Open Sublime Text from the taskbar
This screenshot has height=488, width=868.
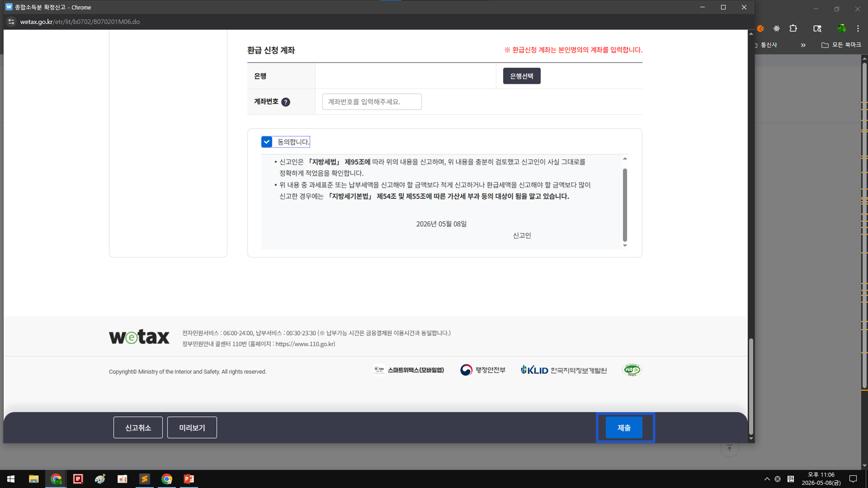(x=144, y=479)
